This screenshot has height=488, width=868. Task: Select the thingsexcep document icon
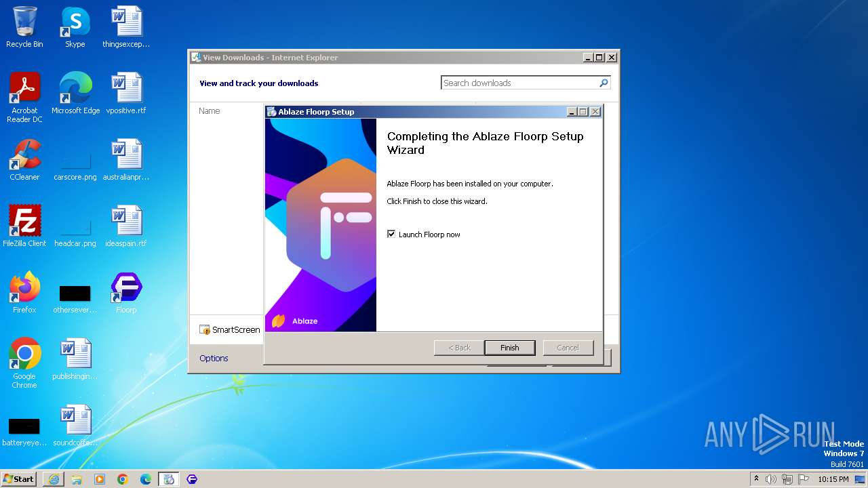point(126,27)
